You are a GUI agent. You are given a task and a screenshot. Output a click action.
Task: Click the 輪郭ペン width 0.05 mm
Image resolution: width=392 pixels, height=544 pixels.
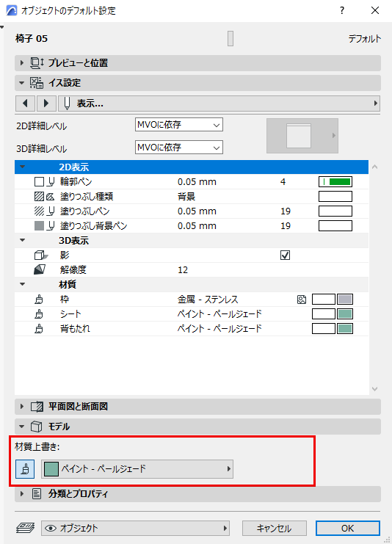pyautogui.click(x=197, y=182)
